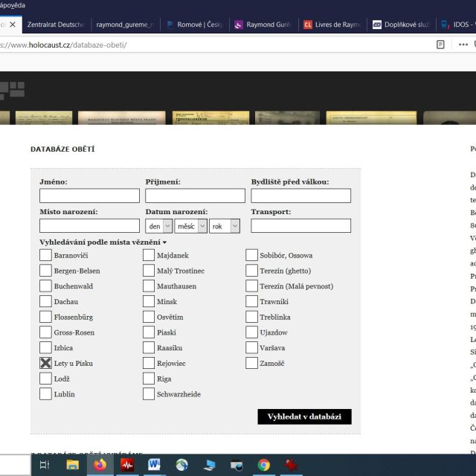Click the Transport input field
The width and height of the screenshot is (476, 476).
pyautogui.click(x=300, y=226)
